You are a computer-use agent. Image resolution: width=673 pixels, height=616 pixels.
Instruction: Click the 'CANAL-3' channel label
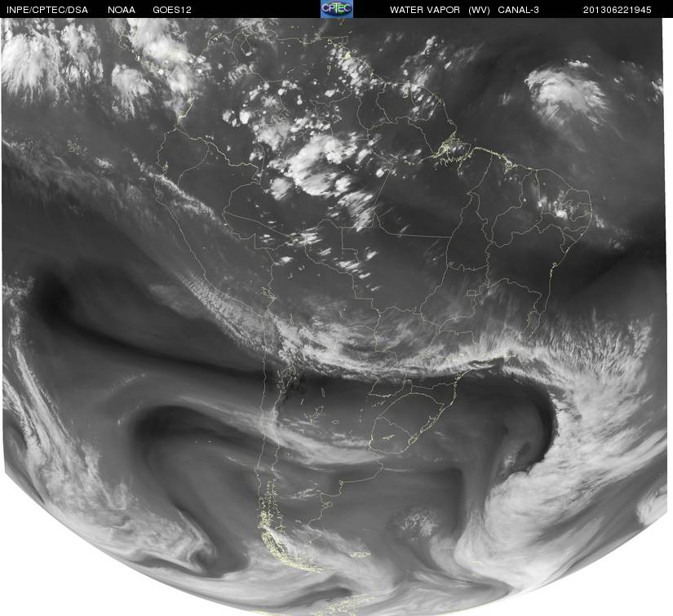click(519, 10)
